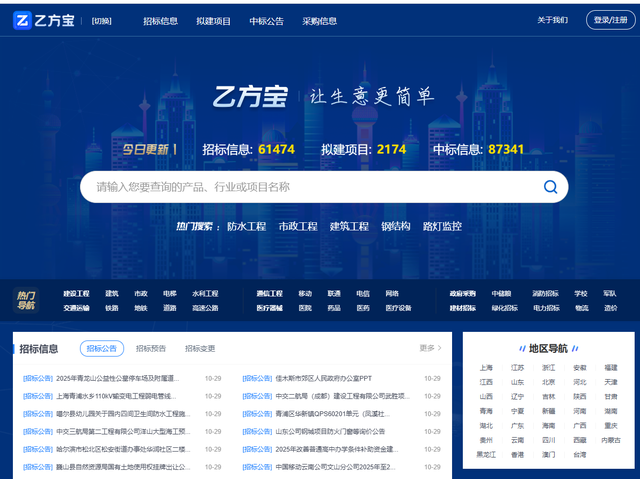Open the 消防招标 hot category

[545, 293]
